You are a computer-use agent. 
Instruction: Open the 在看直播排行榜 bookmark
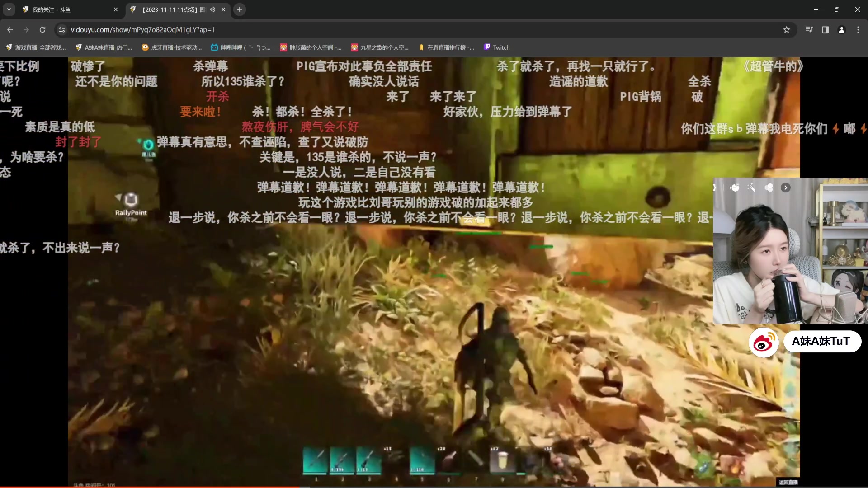click(x=446, y=47)
